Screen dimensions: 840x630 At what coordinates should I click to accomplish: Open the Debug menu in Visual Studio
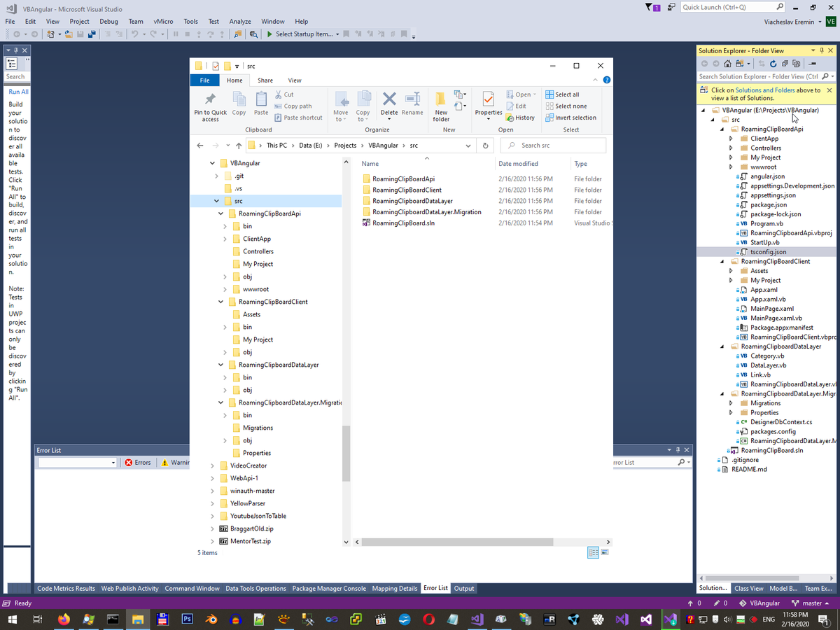pyautogui.click(x=108, y=22)
